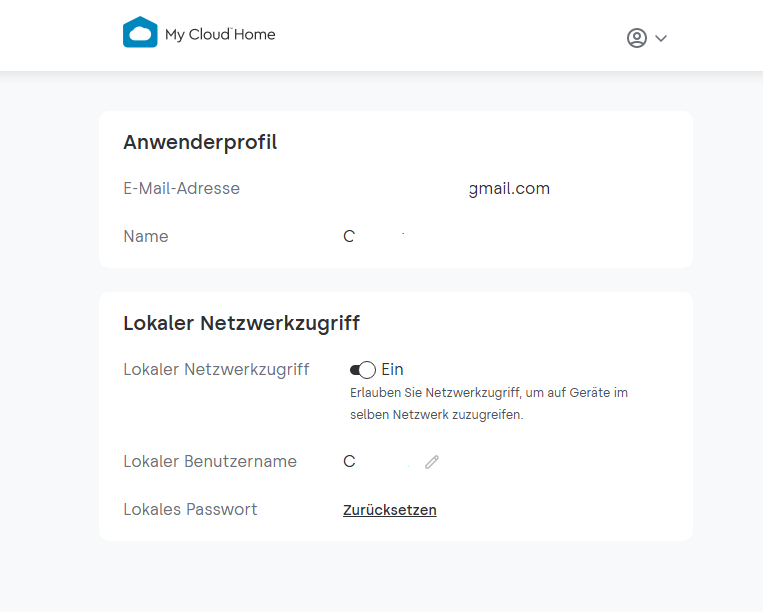This screenshot has height=612, width=763.
Task: Click the Ein status text
Action: [392, 370]
